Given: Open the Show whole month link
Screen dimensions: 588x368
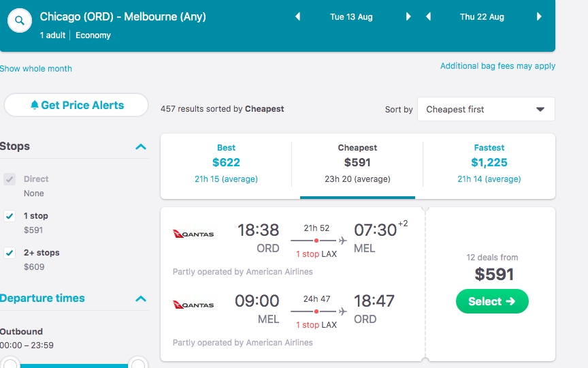Looking at the screenshot, I should tap(36, 69).
